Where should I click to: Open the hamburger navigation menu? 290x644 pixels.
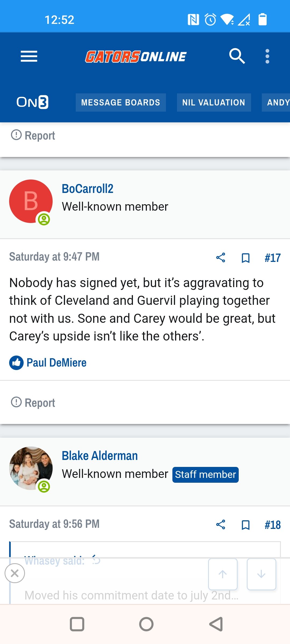[x=29, y=56]
